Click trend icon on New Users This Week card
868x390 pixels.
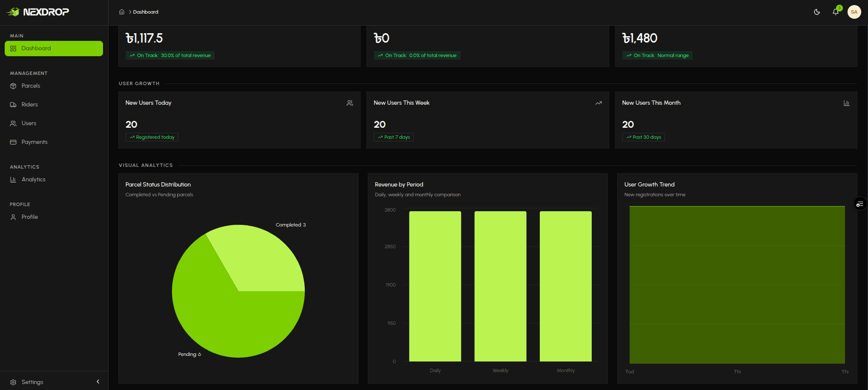pyautogui.click(x=599, y=103)
